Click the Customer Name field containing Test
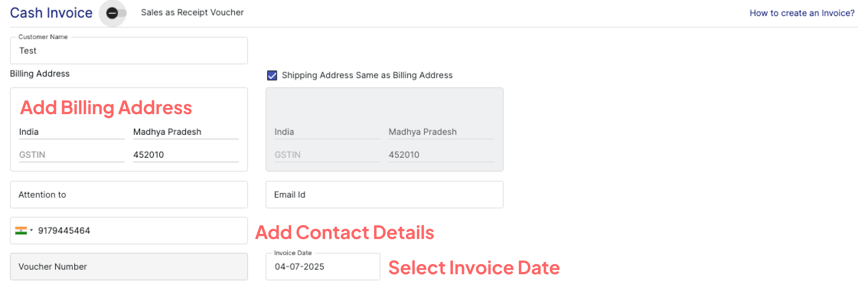 pyautogui.click(x=129, y=51)
